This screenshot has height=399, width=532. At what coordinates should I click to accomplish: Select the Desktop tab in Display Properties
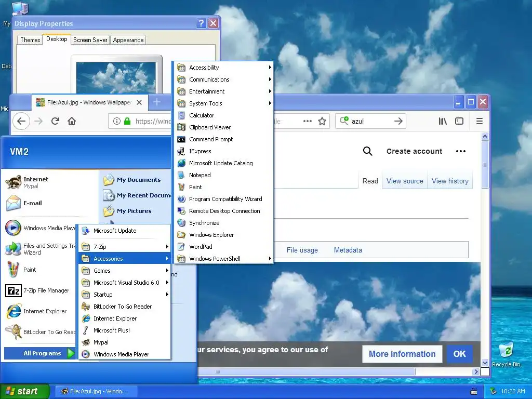(x=57, y=39)
